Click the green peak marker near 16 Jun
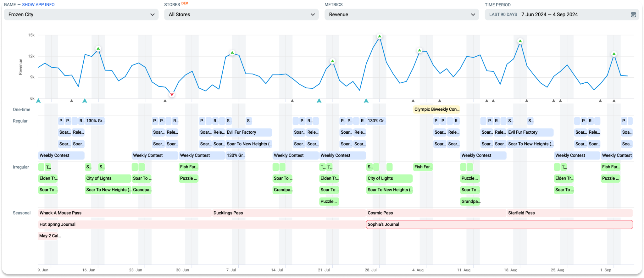 coord(98,49)
